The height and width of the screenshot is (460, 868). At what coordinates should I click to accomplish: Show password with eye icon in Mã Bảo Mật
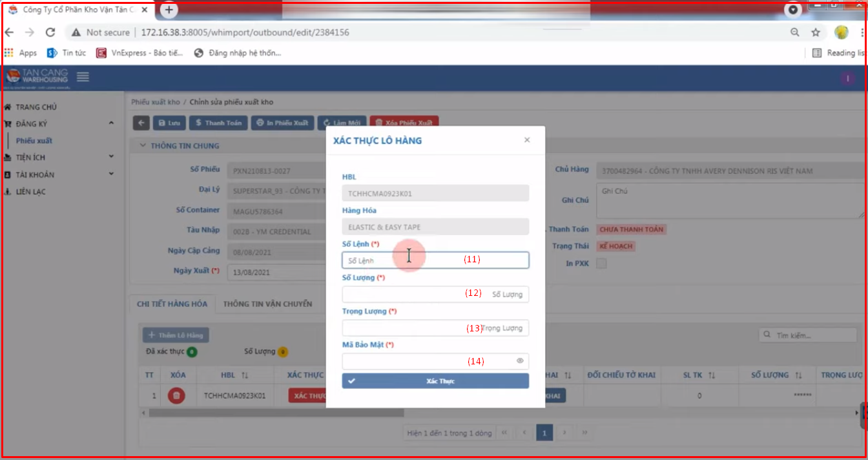520,361
